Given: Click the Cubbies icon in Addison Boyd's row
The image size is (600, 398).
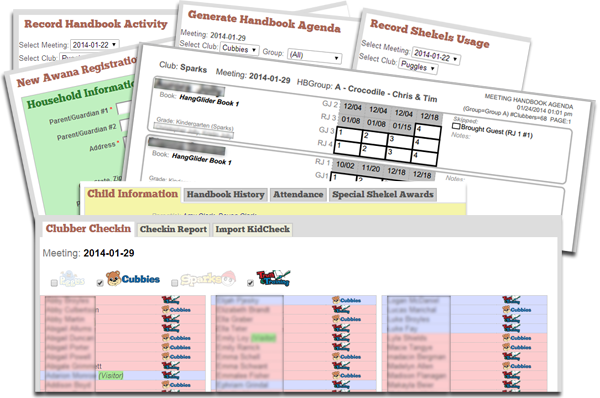Looking at the screenshot, I should (176, 385).
